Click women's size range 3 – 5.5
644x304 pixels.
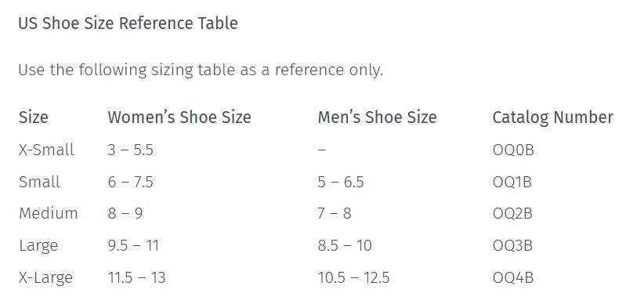coord(130,150)
